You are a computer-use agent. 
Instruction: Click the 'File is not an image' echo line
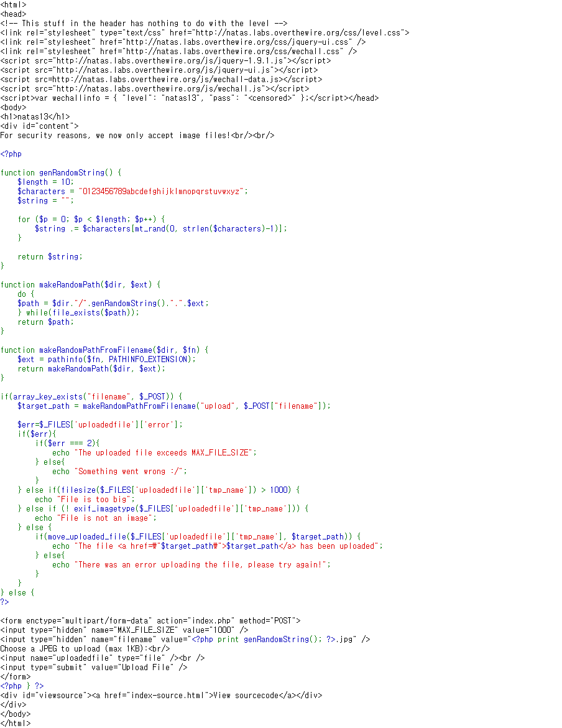[x=96, y=518]
